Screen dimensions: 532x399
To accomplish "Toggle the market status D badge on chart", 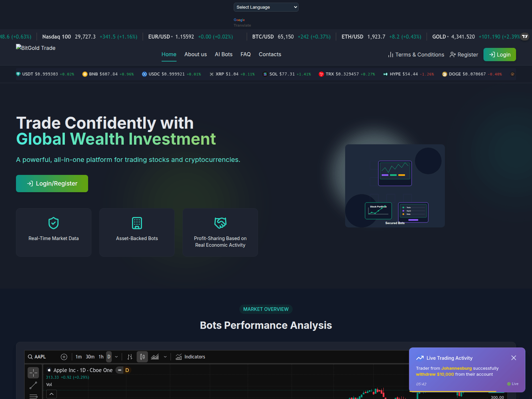I will (127, 370).
